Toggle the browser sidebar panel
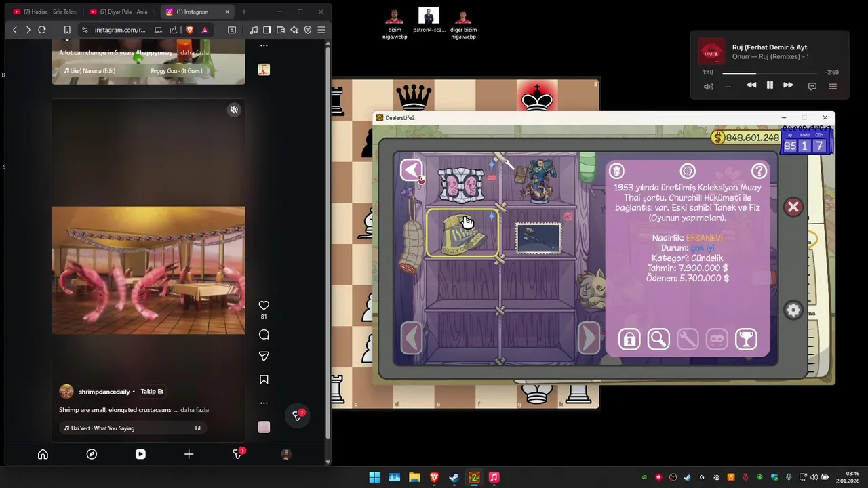868x488 pixels. pyautogui.click(x=267, y=30)
